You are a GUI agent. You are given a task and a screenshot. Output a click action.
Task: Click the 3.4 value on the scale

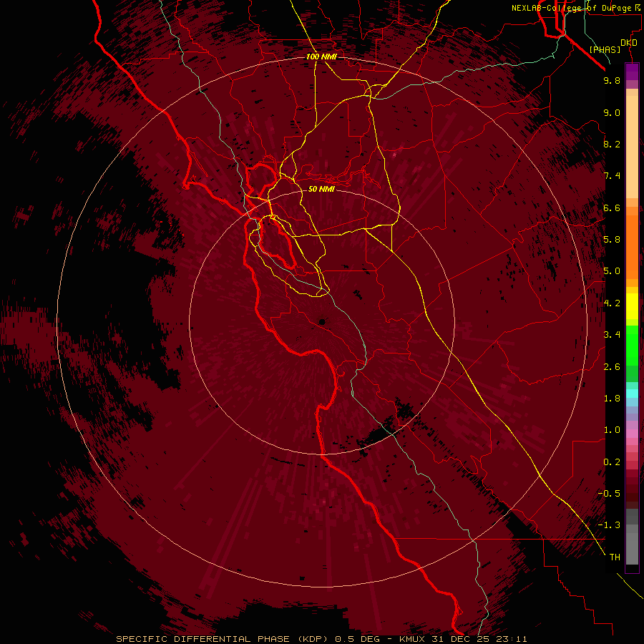[612, 335]
